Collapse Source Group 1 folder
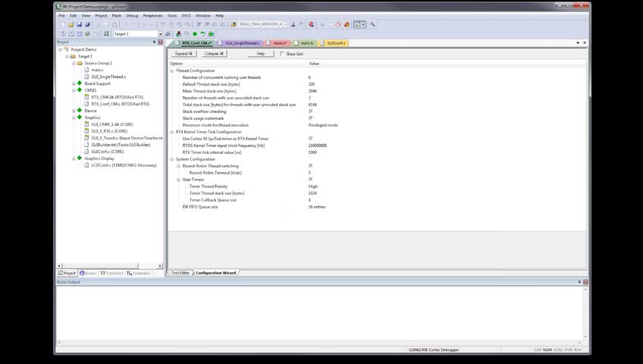This screenshot has width=643, height=364. (x=74, y=63)
